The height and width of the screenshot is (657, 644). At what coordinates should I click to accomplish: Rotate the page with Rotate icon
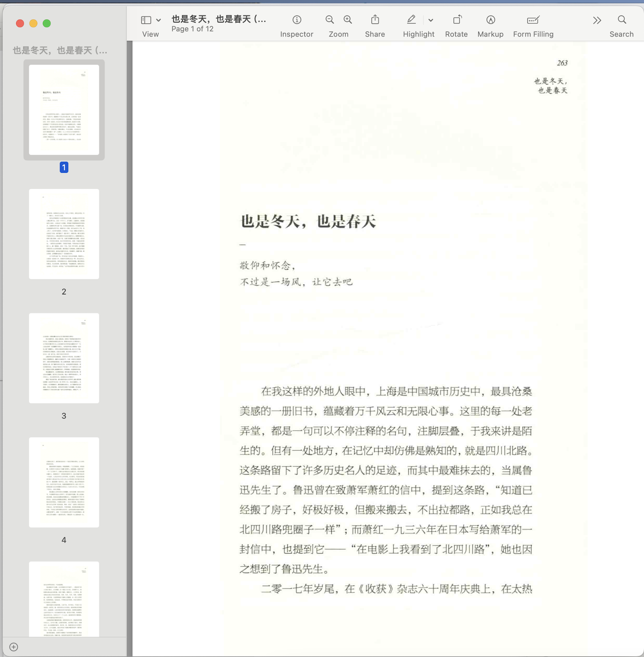point(457,20)
